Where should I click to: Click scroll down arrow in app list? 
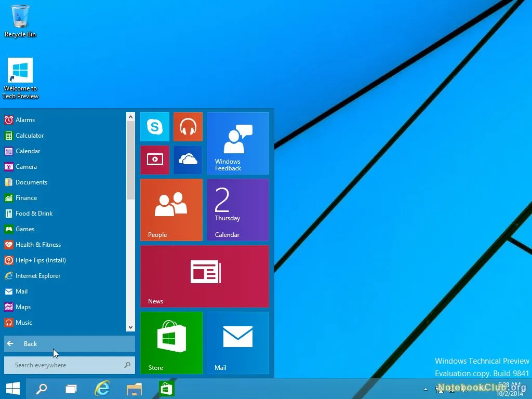(x=130, y=327)
